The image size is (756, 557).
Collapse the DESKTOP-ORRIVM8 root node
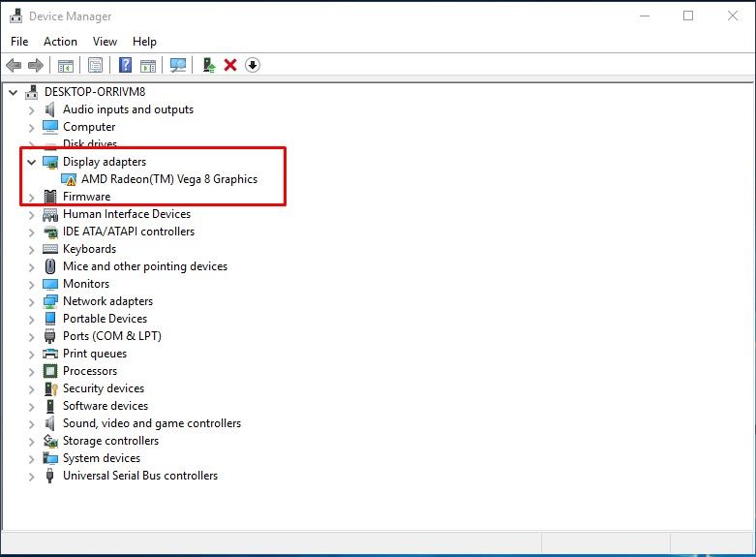pos(13,92)
